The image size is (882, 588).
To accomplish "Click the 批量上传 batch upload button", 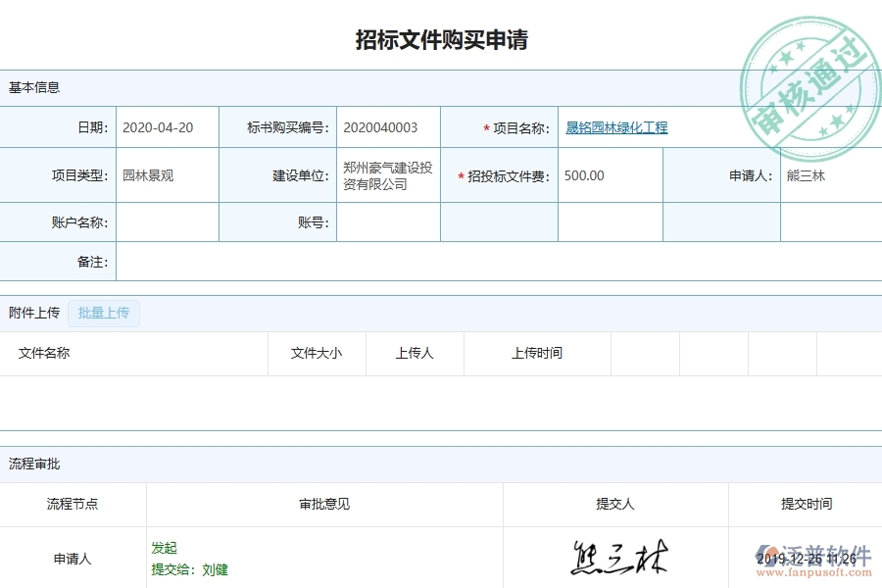I will tap(103, 313).
